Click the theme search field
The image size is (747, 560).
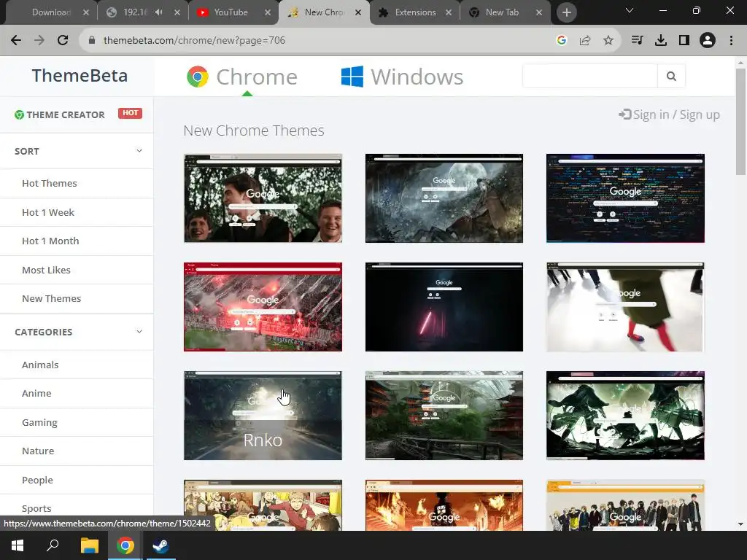coord(589,76)
